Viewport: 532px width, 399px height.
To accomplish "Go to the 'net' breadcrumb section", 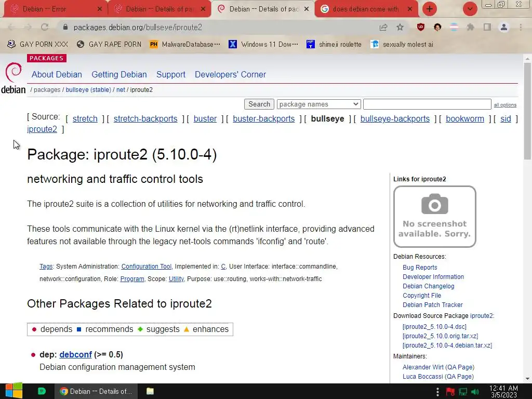I will coord(121,89).
